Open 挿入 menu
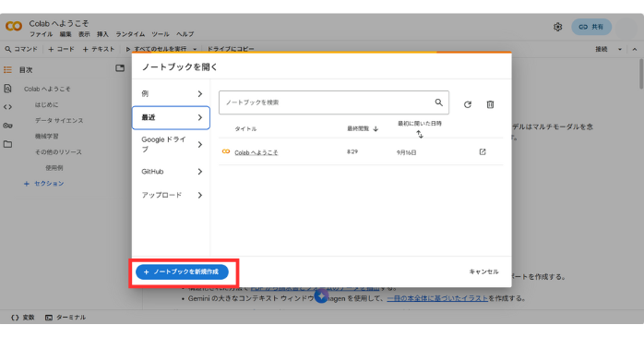This screenshot has width=644, height=337. coord(102,34)
